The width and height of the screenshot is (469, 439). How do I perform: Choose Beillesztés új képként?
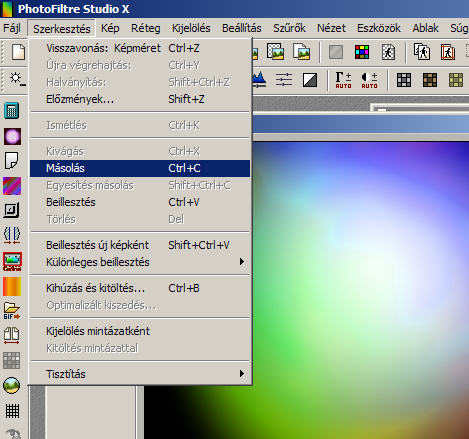click(140, 245)
